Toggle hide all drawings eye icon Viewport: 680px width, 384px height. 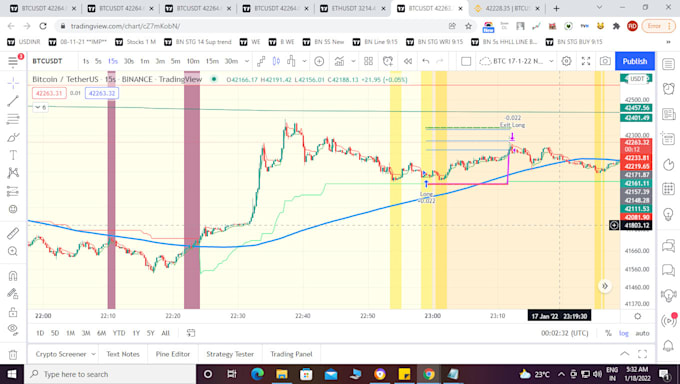13,329
